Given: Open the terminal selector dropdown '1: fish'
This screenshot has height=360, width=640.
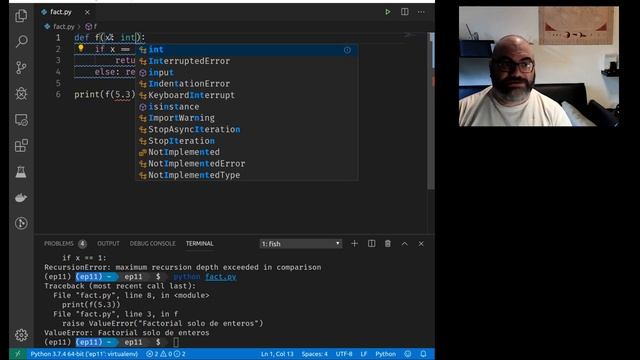Looking at the screenshot, I should (x=301, y=244).
